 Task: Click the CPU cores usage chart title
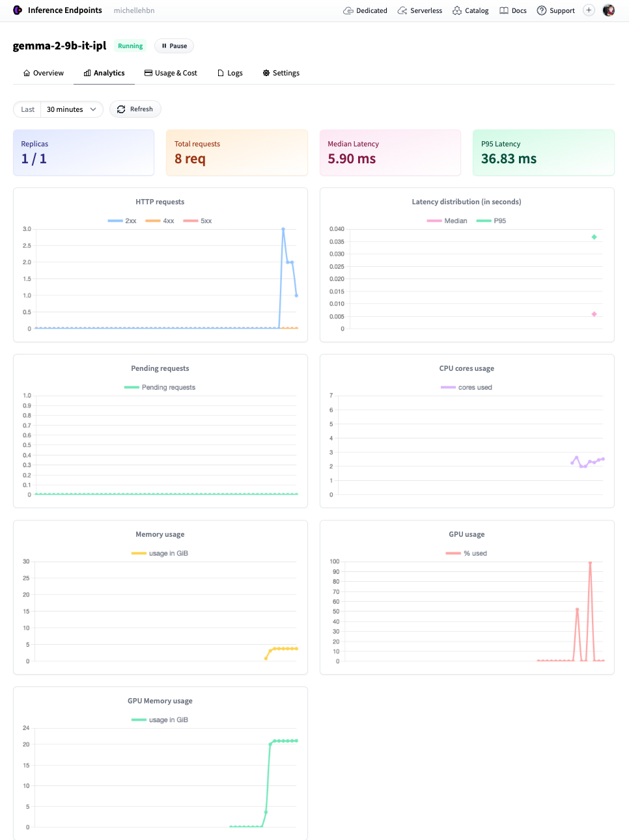tap(467, 369)
